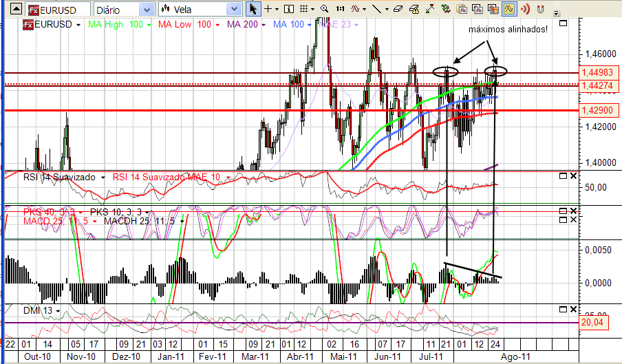Screen dimensions: 622x364
Task: Click the 'máximos alinhados!' text annotation
Action: click(x=508, y=30)
